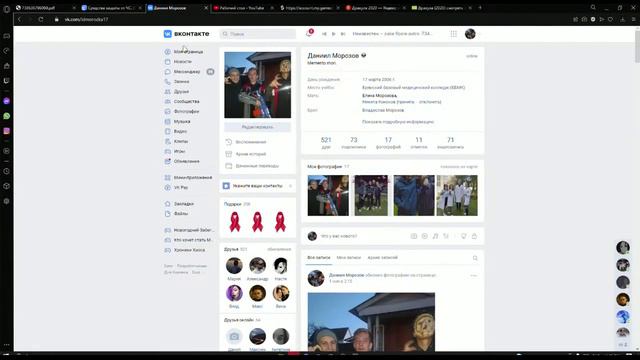Screen dimensions: 640x360
Task: Switch to Мои записи tab
Action: pos(349,258)
